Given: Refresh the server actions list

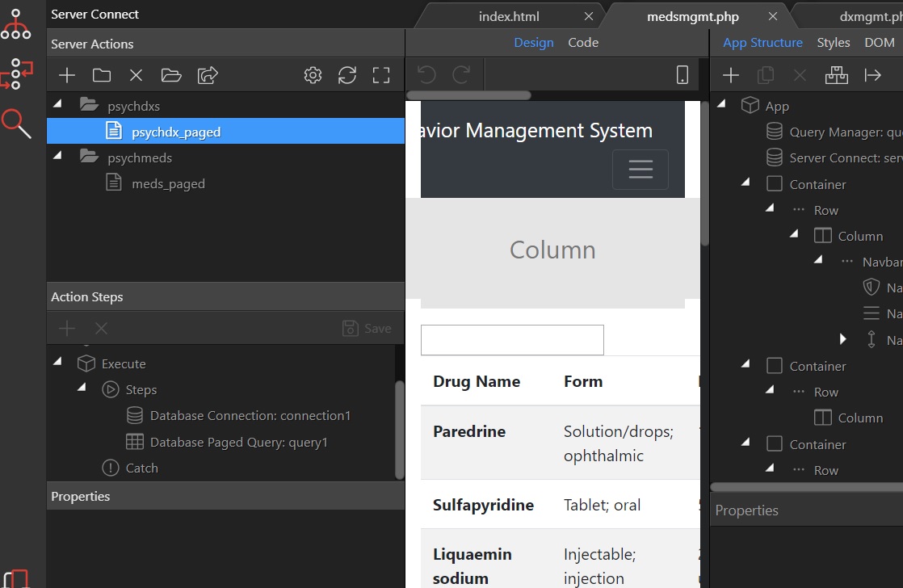Looking at the screenshot, I should 347,75.
